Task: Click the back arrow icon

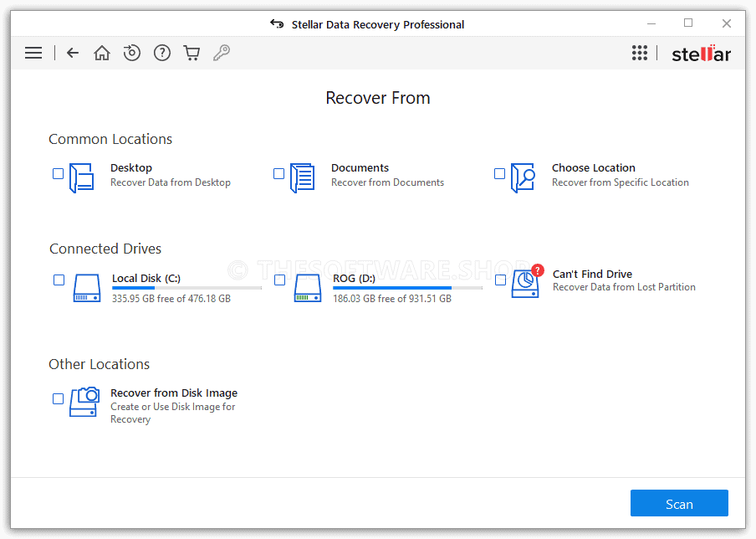Action: 73,53
